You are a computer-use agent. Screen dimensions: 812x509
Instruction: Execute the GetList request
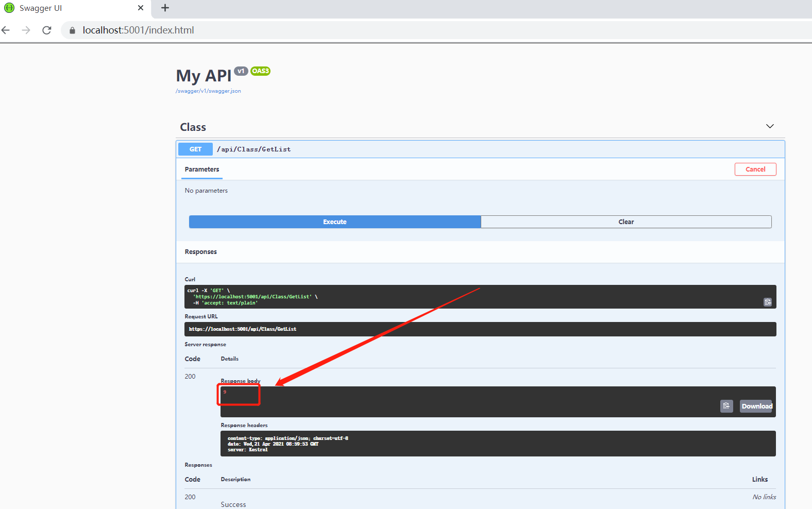[x=335, y=222]
